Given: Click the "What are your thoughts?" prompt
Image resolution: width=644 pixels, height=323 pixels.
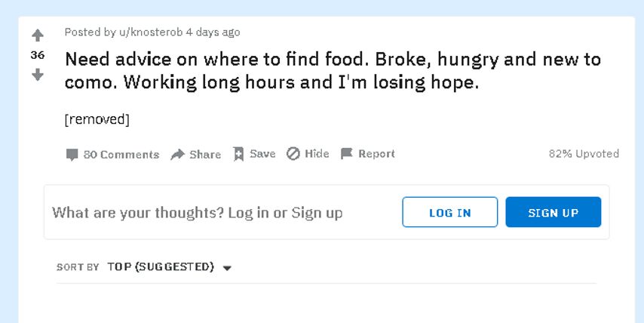Looking at the screenshot, I should tap(197, 213).
